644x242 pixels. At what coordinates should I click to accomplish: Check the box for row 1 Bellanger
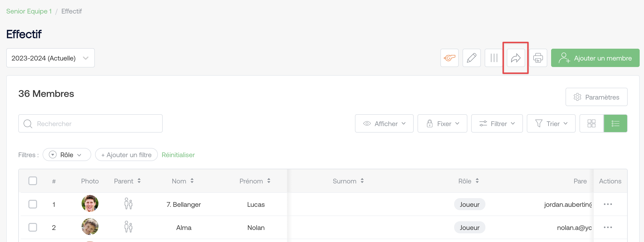33,204
